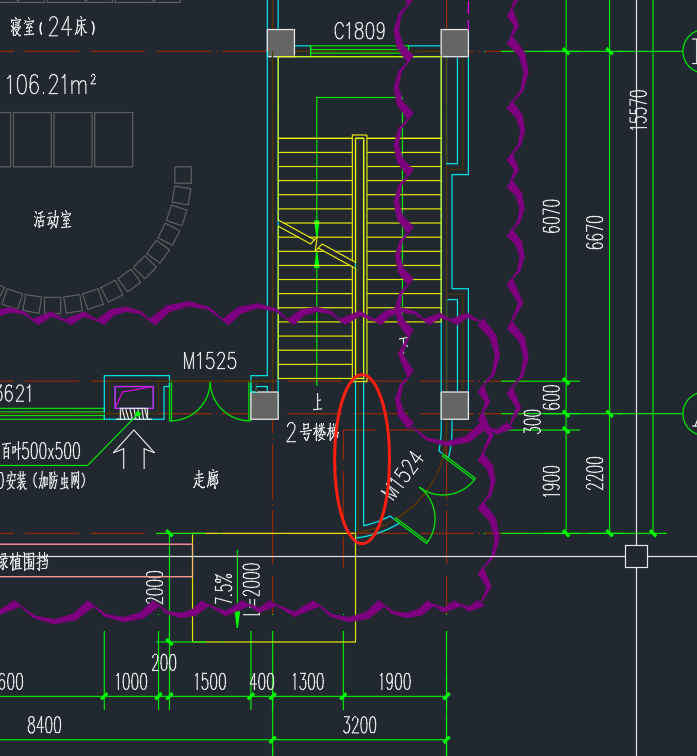Select the 400 dimension text

coord(262,682)
